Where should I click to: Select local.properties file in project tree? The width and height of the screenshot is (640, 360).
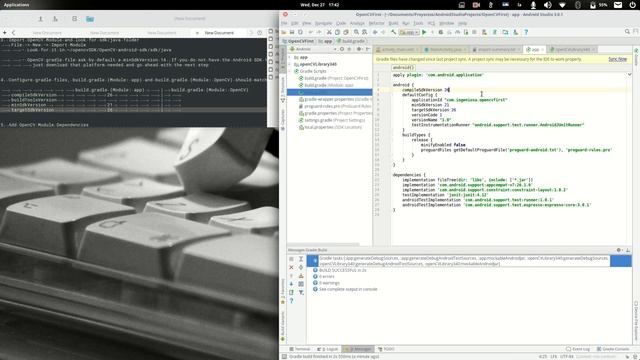[330, 127]
